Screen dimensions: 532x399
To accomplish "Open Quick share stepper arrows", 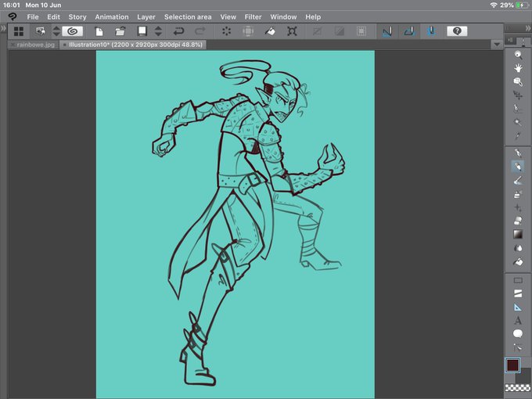I will pos(56,31).
